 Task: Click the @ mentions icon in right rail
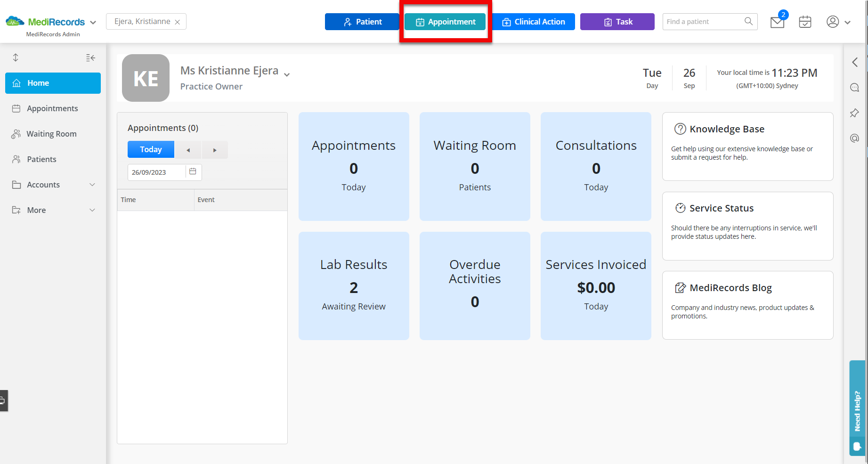coord(854,138)
